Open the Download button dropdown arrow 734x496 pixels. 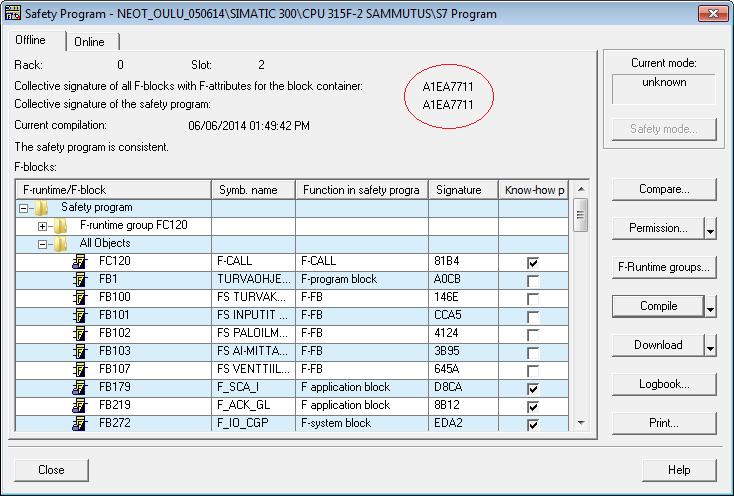point(711,346)
